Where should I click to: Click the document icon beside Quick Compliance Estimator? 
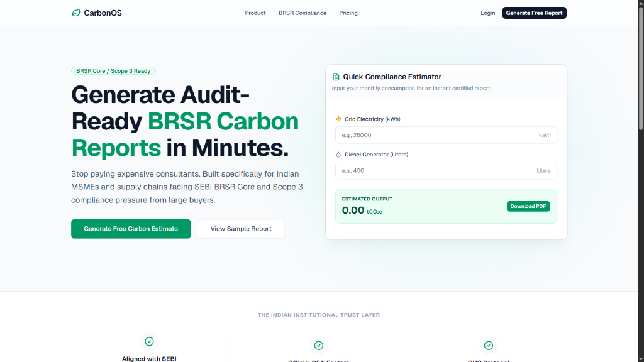tap(336, 77)
